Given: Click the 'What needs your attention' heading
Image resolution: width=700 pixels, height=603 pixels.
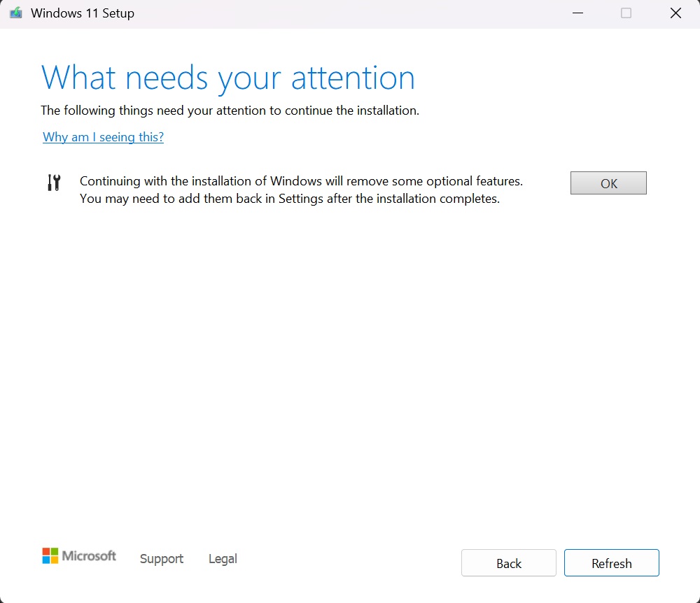Looking at the screenshot, I should [228, 78].
